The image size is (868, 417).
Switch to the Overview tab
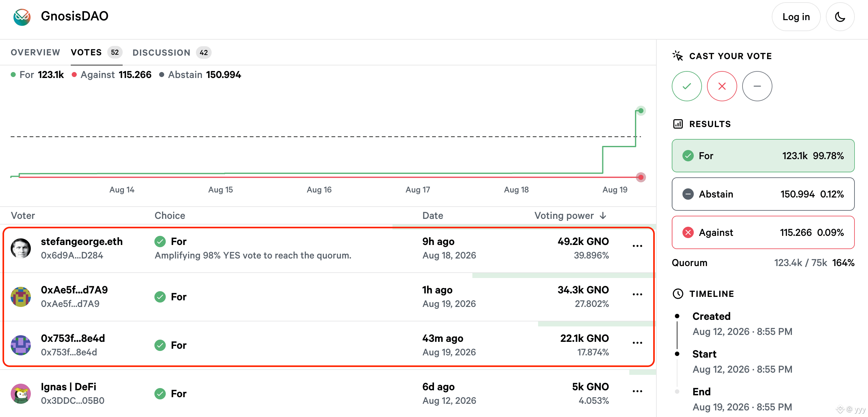click(x=35, y=53)
